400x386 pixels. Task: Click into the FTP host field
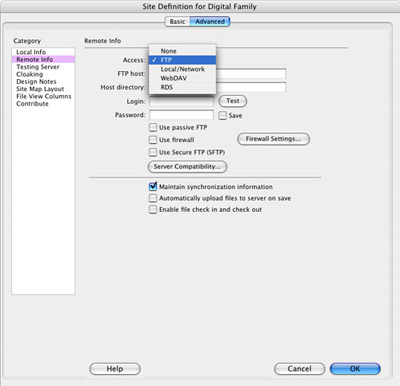point(251,74)
